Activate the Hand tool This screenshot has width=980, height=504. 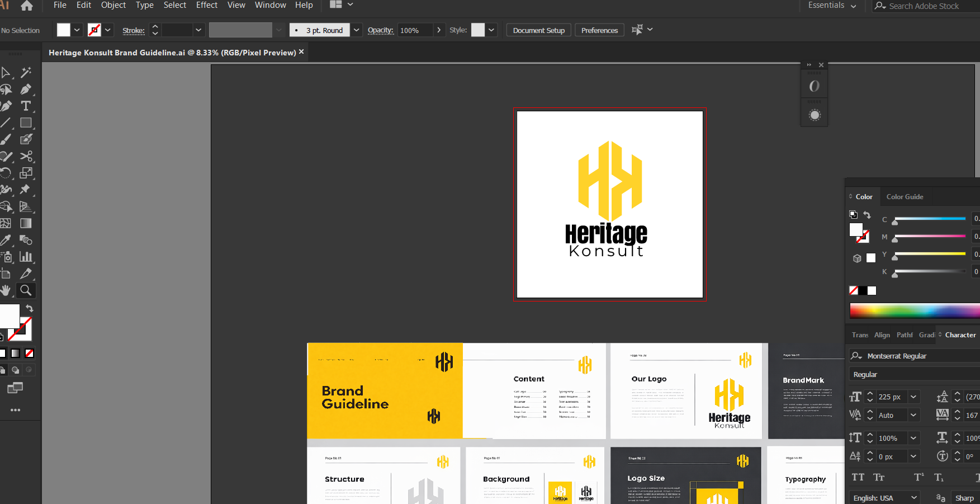pos(6,290)
